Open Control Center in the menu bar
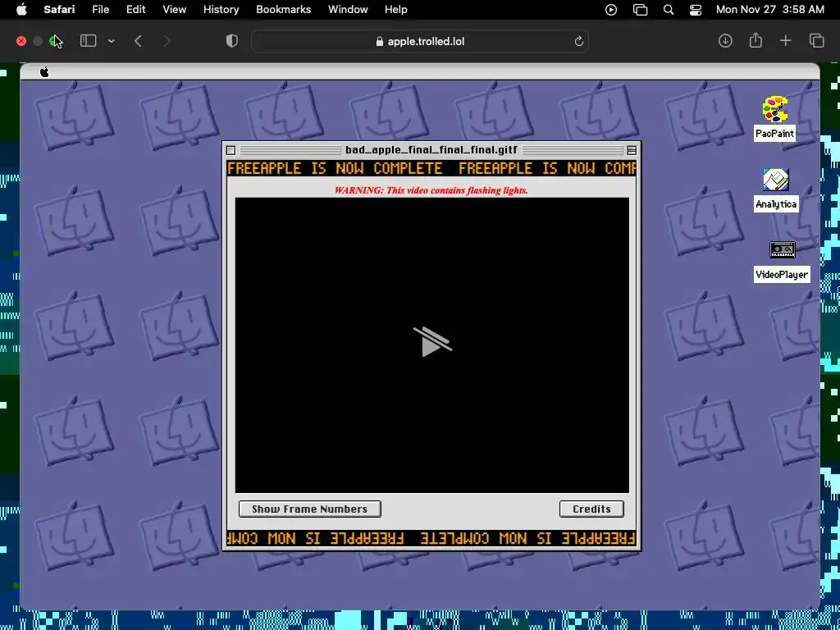The image size is (840, 630). pos(696,10)
